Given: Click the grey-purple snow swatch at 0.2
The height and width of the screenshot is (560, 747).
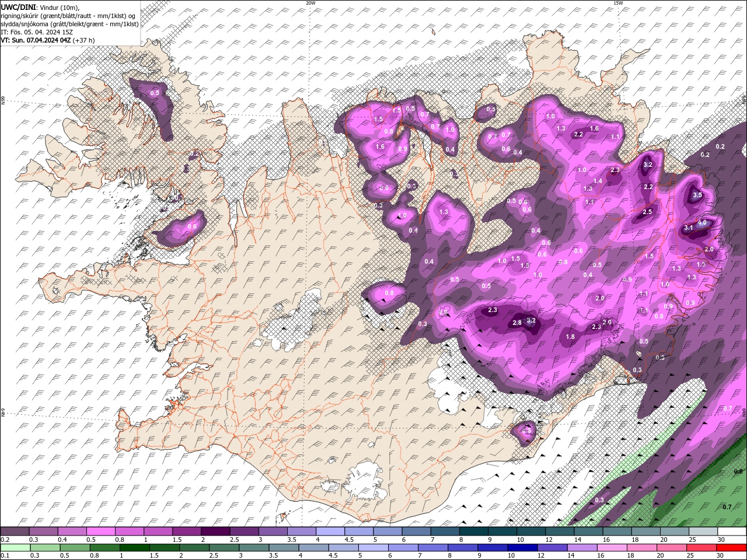Looking at the screenshot, I should click(15, 531).
